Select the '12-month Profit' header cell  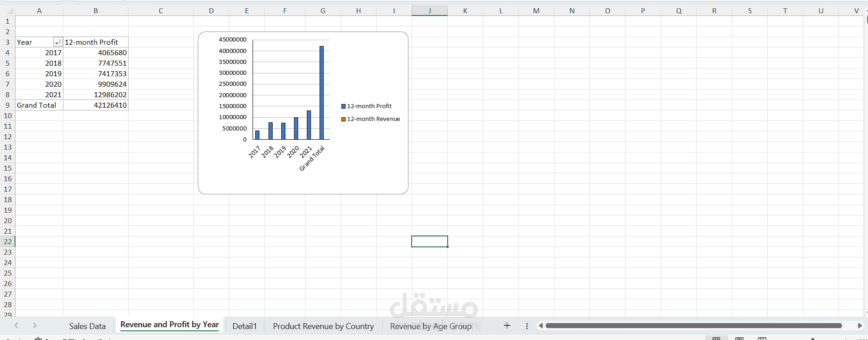click(96, 42)
